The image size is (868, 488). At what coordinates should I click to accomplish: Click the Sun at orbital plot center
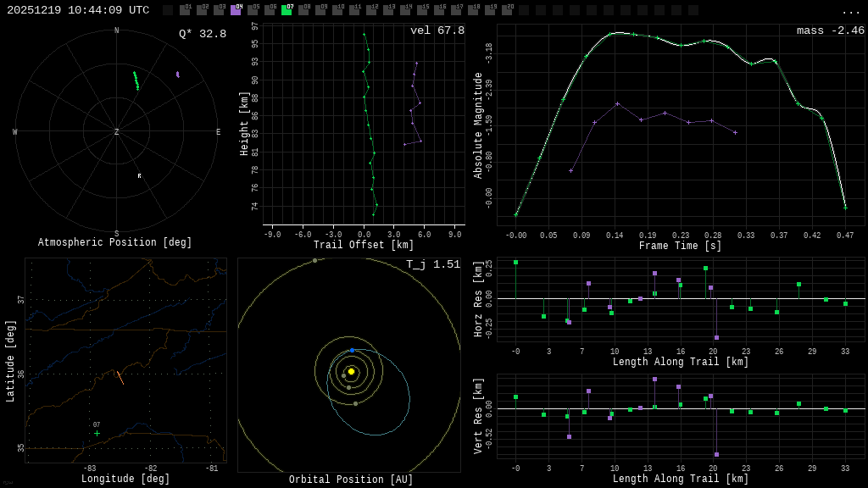[x=351, y=371]
